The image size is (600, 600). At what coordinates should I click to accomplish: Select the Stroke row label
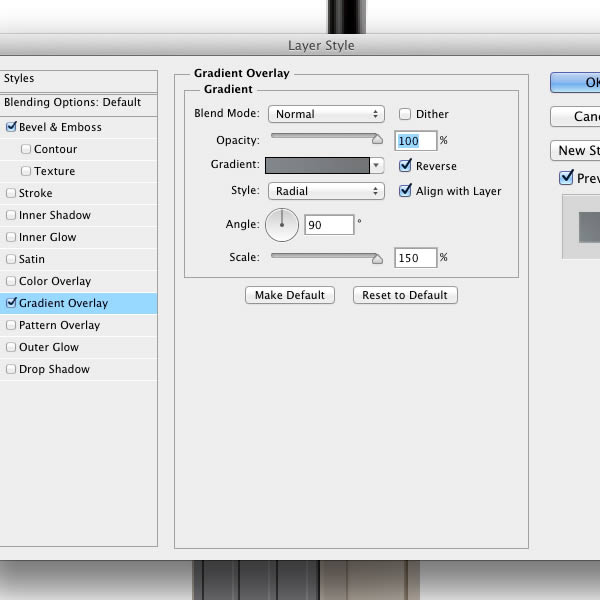(36, 193)
